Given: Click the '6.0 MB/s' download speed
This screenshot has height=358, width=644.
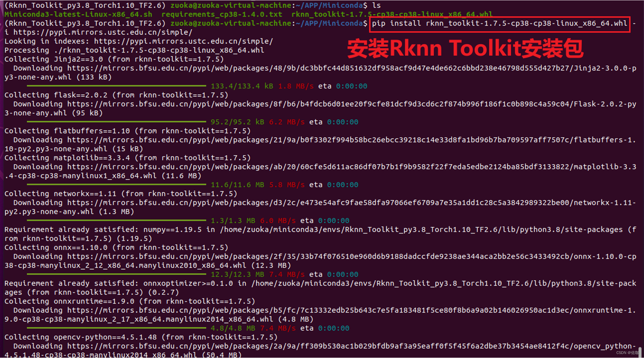Looking at the screenshot, I should tap(278, 221).
